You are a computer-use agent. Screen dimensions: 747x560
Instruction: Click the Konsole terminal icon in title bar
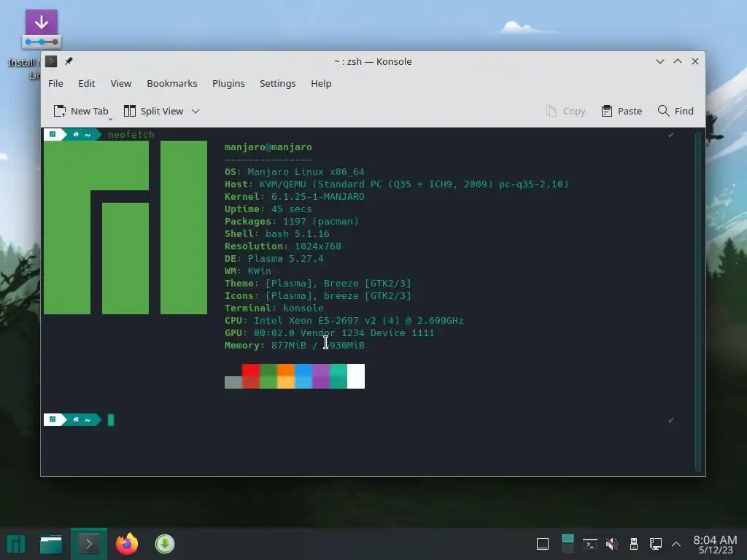click(51, 61)
